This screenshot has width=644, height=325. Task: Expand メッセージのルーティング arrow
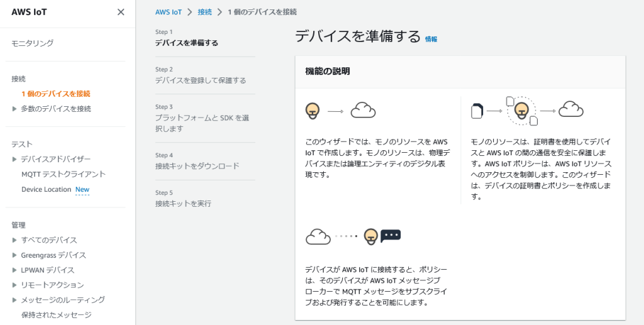point(14,300)
